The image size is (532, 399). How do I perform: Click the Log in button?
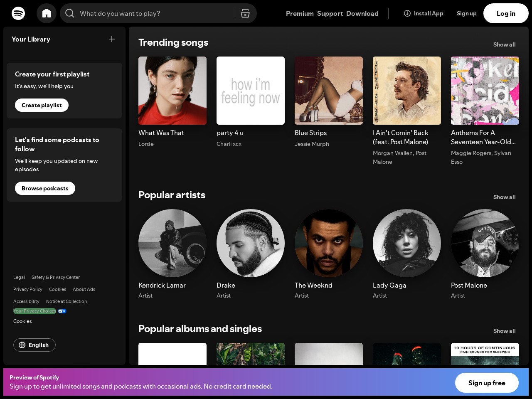506,13
